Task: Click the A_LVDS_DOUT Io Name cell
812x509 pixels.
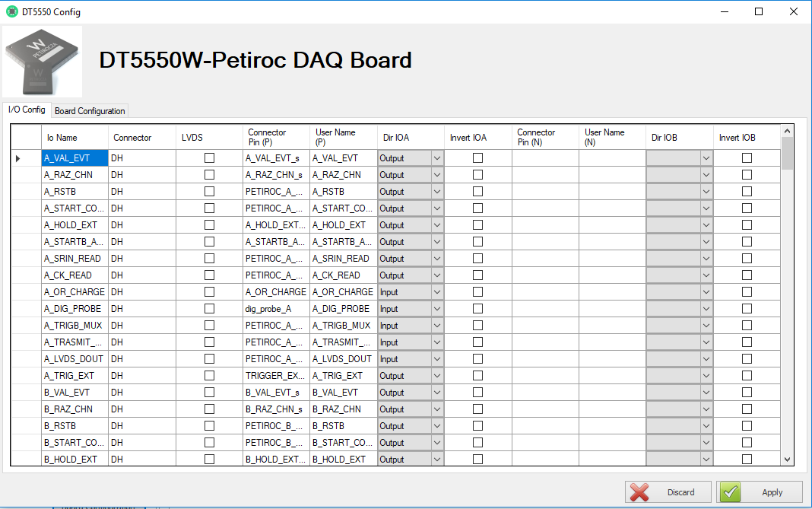Action: 75,358
